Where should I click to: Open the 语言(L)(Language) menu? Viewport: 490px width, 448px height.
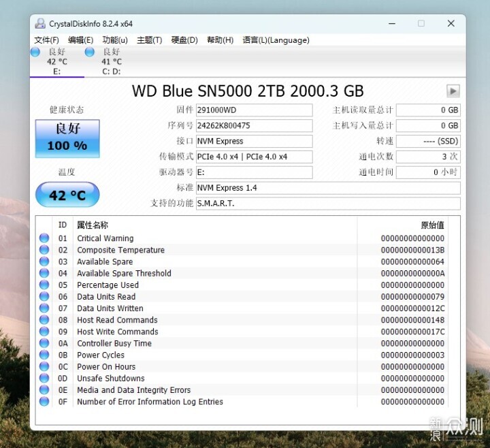pos(276,40)
